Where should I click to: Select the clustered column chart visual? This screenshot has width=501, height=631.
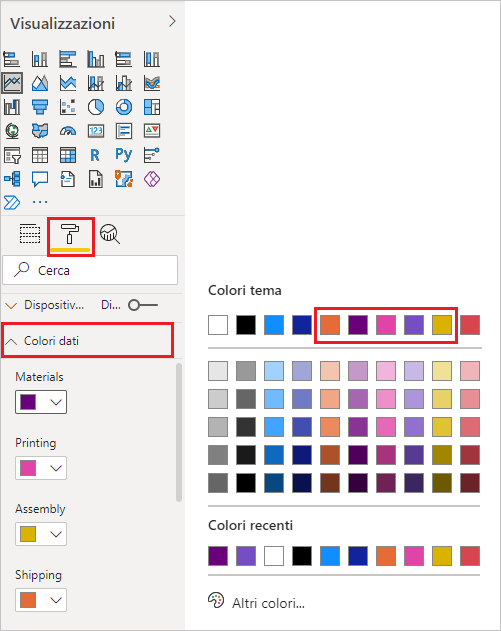click(x=96, y=59)
